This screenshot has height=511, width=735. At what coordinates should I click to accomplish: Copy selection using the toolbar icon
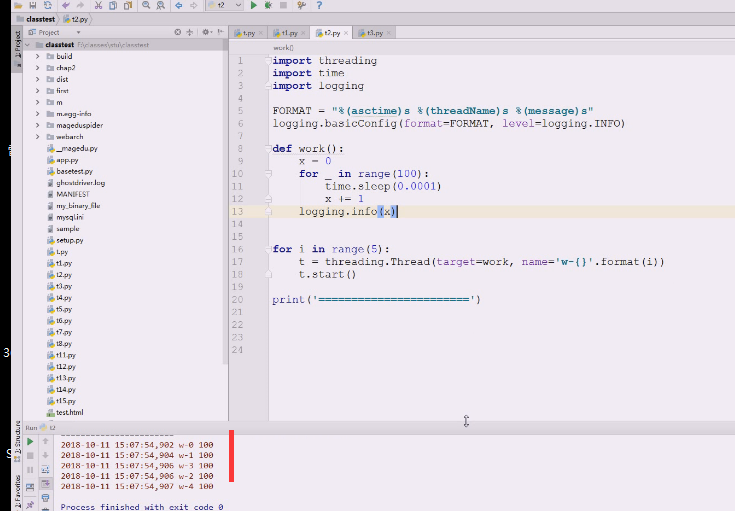(x=113, y=5)
